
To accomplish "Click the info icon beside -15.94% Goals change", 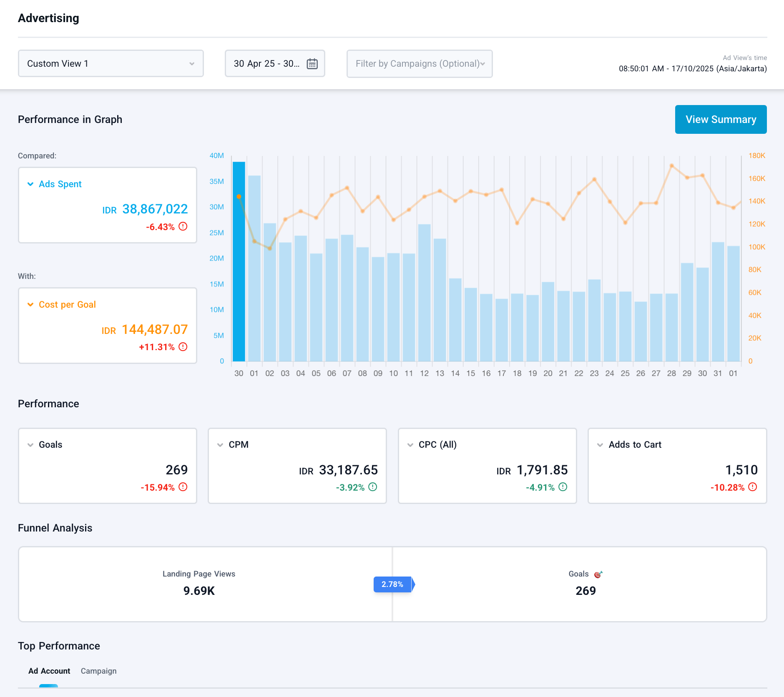I will point(183,487).
